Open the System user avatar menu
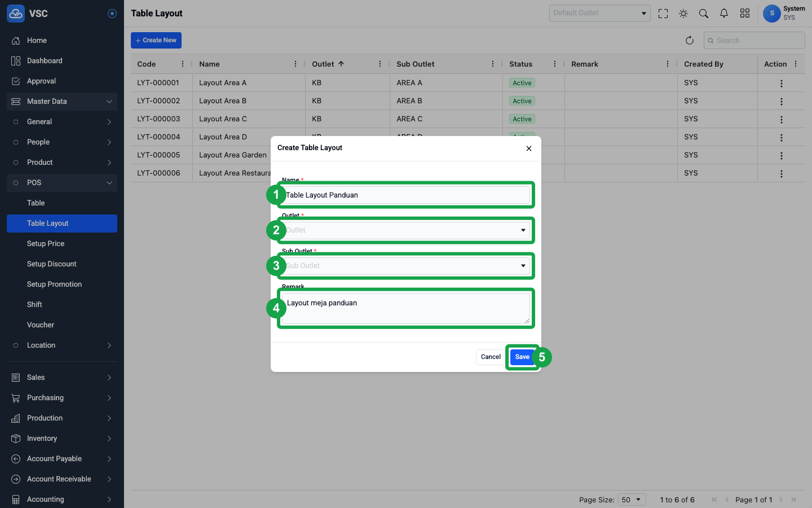Image resolution: width=812 pixels, height=508 pixels. (772, 14)
